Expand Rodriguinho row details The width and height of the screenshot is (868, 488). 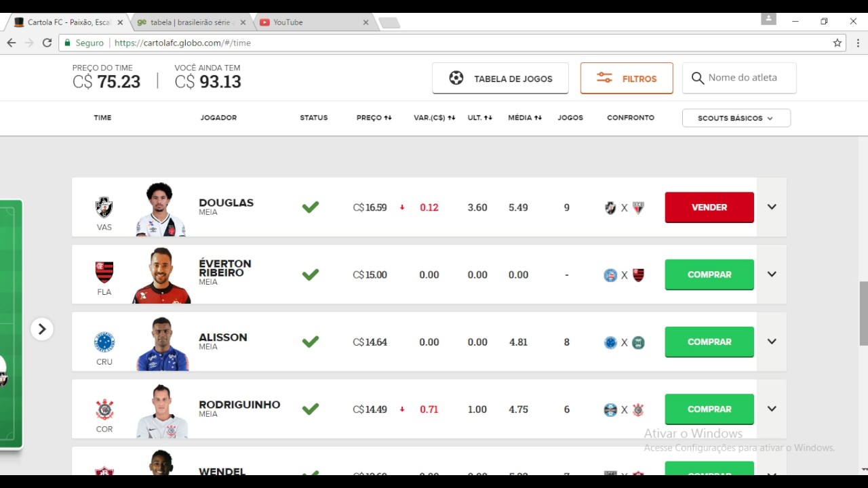772,409
